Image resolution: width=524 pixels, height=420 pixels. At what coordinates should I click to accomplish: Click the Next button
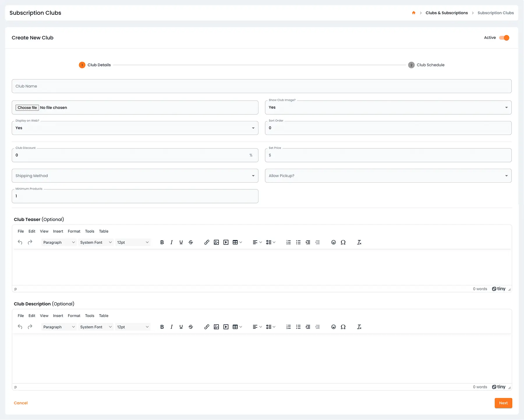pos(503,403)
